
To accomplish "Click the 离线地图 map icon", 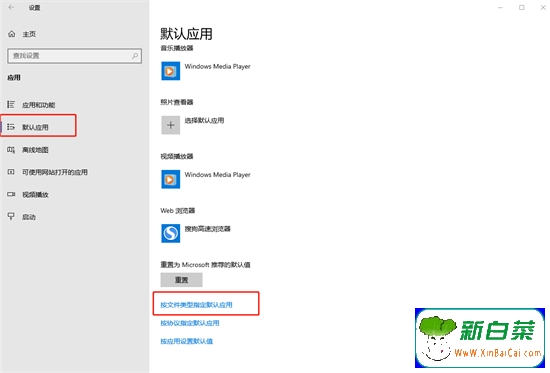I will 11,150.
